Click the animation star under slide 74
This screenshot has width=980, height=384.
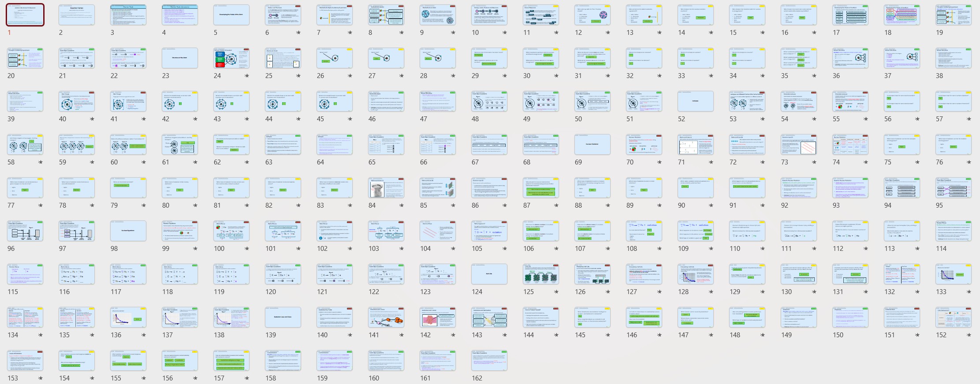pyautogui.click(x=866, y=162)
